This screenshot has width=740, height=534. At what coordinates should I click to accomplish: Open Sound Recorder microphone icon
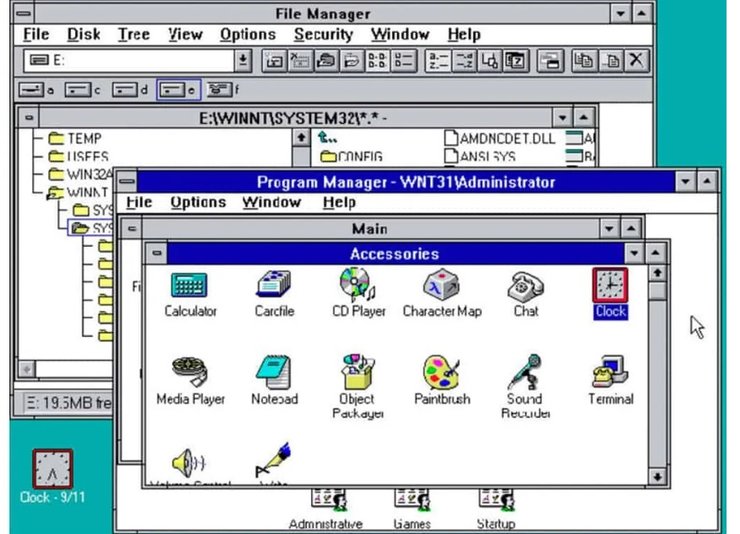[x=525, y=372]
